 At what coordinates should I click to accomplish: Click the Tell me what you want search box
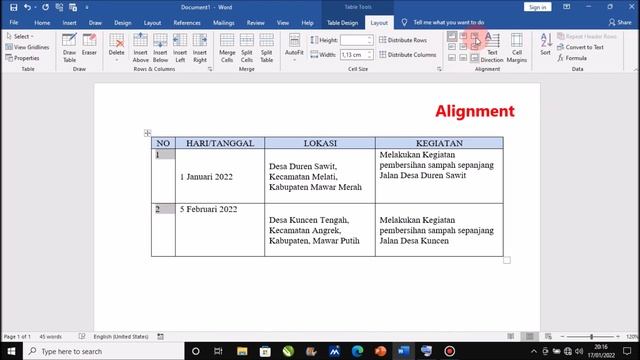pos(449,22)
